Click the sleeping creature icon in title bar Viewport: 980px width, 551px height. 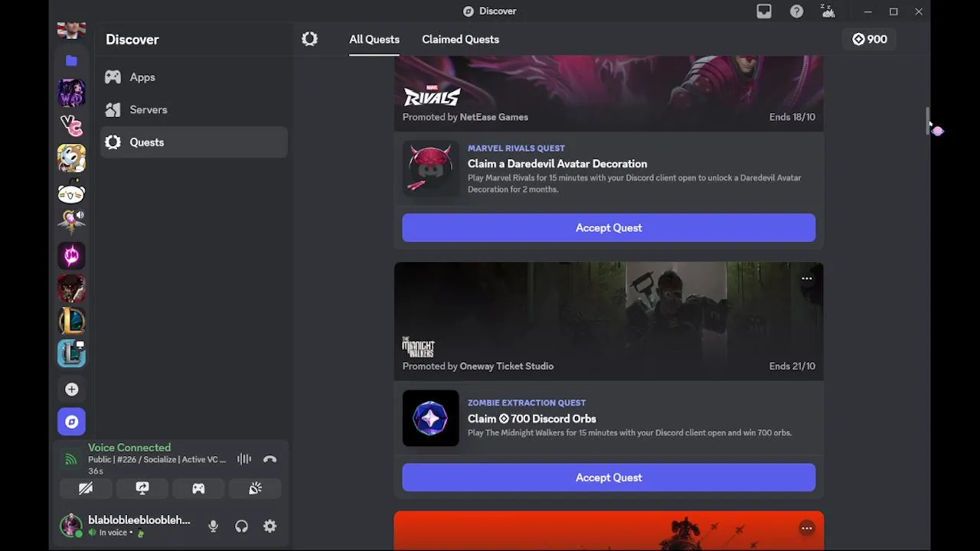pyautogui.click(x=828, y=11)
